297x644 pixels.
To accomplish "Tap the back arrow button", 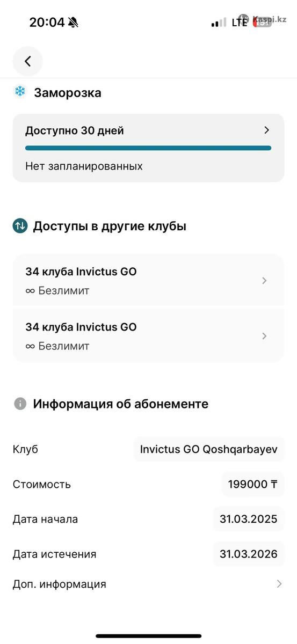I will point(27,61).
